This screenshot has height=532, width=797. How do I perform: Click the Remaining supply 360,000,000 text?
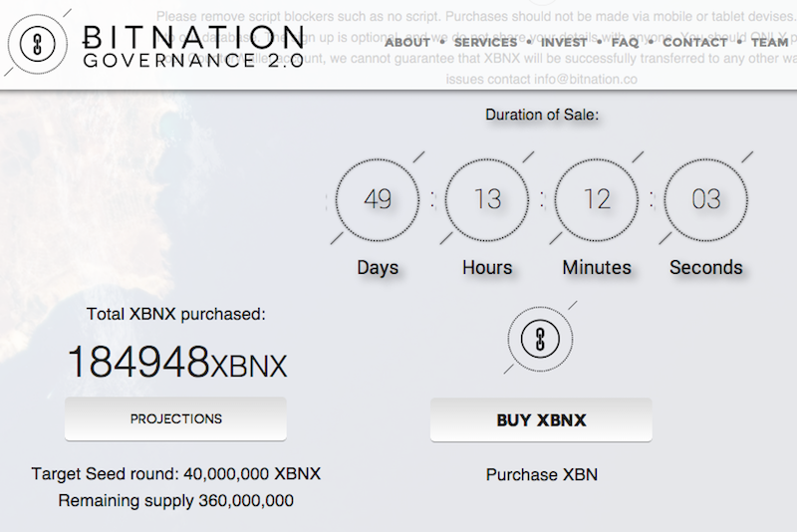pyautogui.click(x=176, y=500)
